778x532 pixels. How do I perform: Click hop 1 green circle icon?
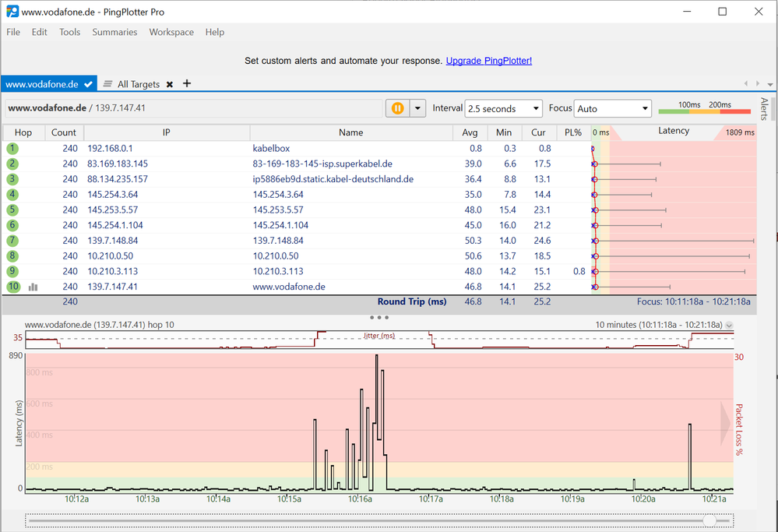(x=12, y=149)
